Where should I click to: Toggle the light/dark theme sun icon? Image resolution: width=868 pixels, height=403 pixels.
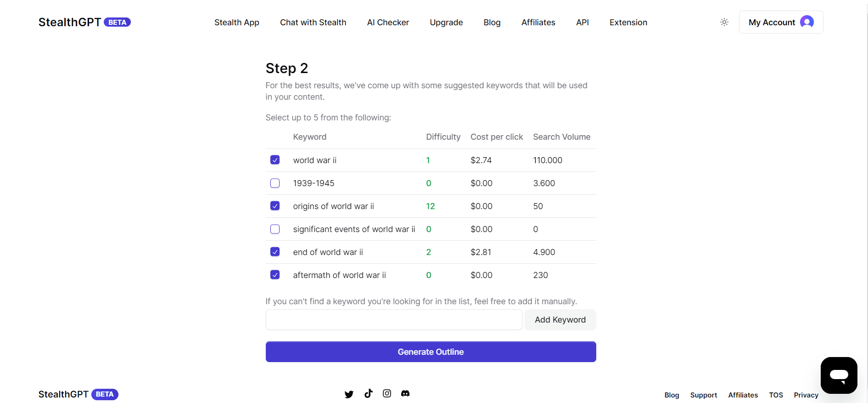point(724,22)
